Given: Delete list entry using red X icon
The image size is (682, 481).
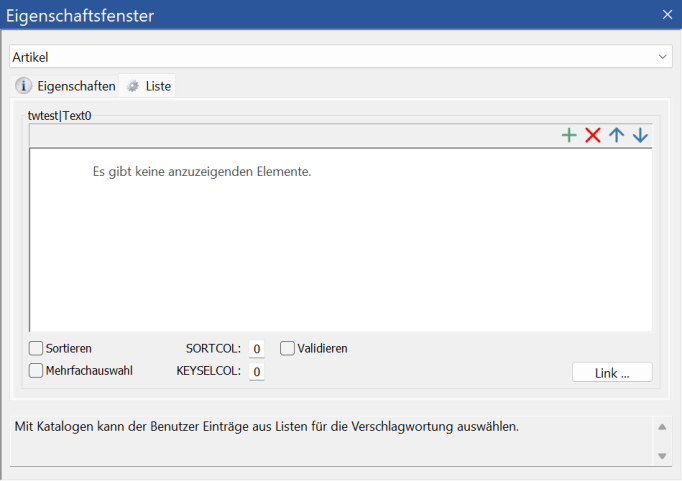Looking at the screenshot, I should [593, 136].
